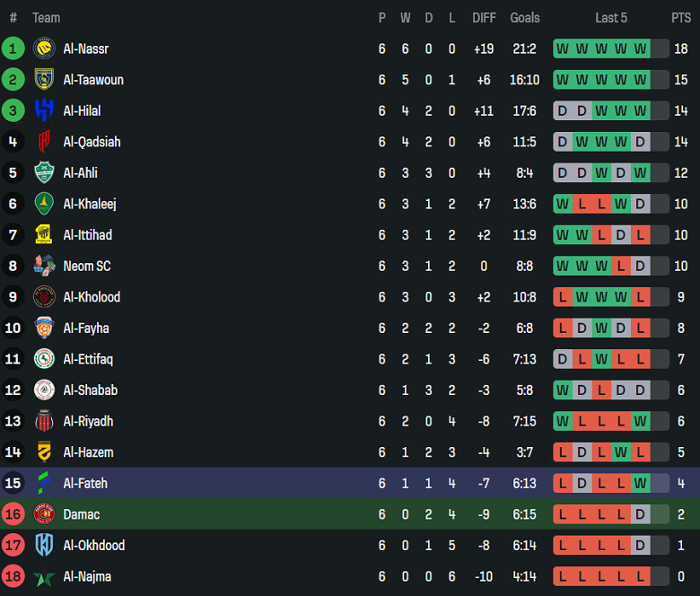The height and width of the screenshot is (596, 700).
Task: Click the Al-Nassr club crest icon
Action: [44, 48]
